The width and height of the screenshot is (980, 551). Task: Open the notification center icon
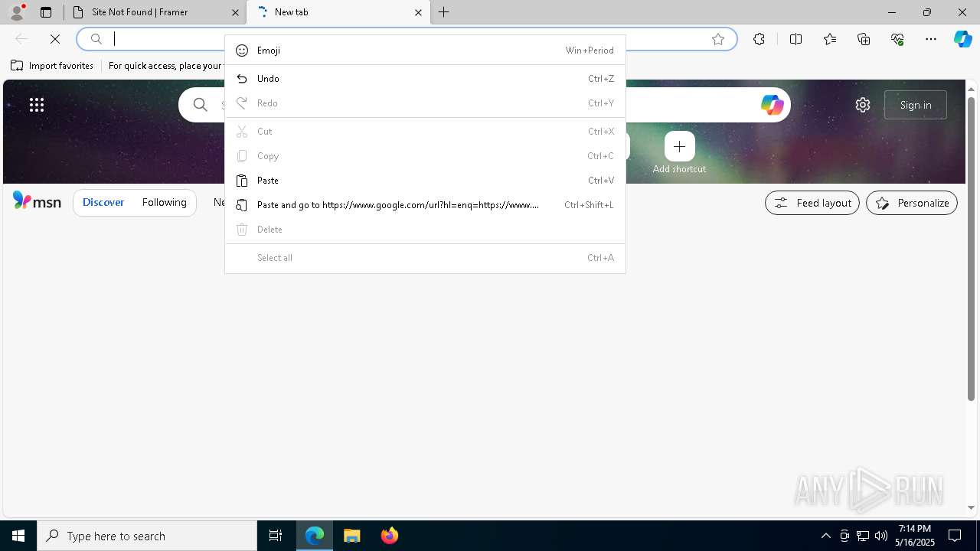coord(955,536)
